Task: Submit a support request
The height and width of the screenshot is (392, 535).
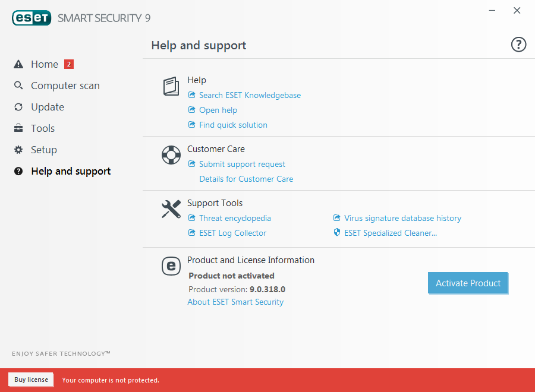Action: [242, 164]
